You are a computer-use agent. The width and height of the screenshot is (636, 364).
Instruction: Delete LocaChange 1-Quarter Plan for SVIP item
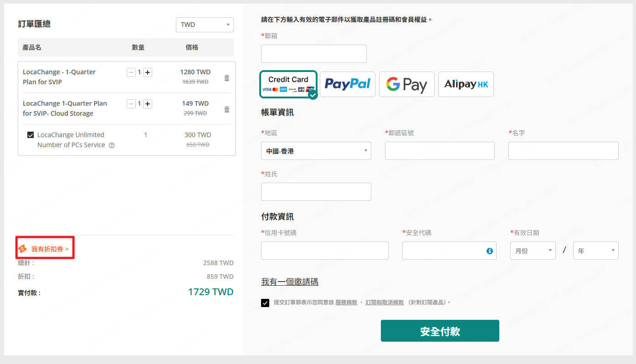click(227, 78)
